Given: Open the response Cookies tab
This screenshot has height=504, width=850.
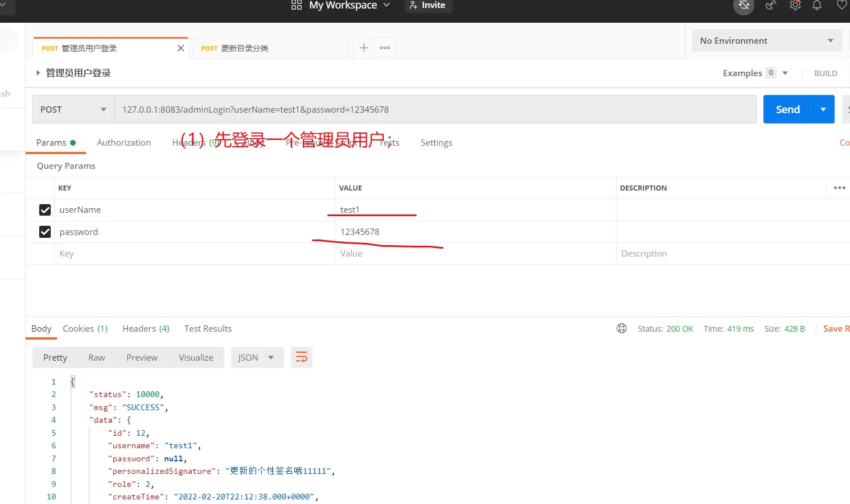Looking at the screenshot, I should click(85, 328).
